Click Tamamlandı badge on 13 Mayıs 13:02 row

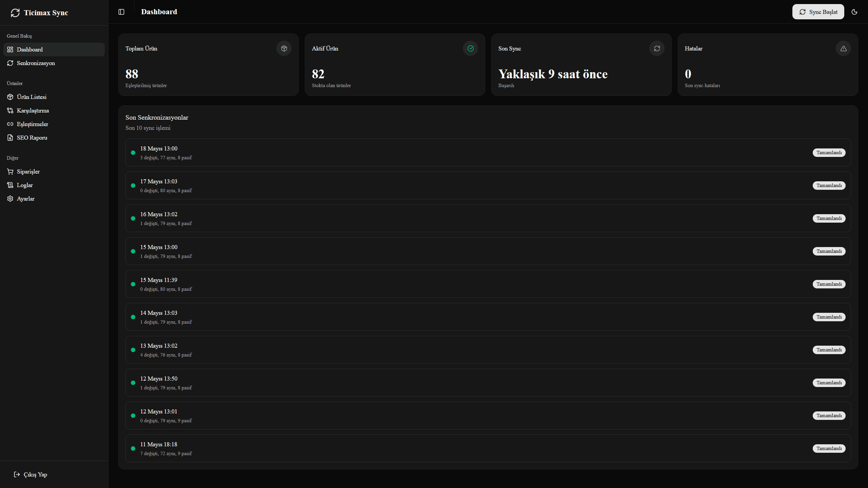[x=829, y=350]
